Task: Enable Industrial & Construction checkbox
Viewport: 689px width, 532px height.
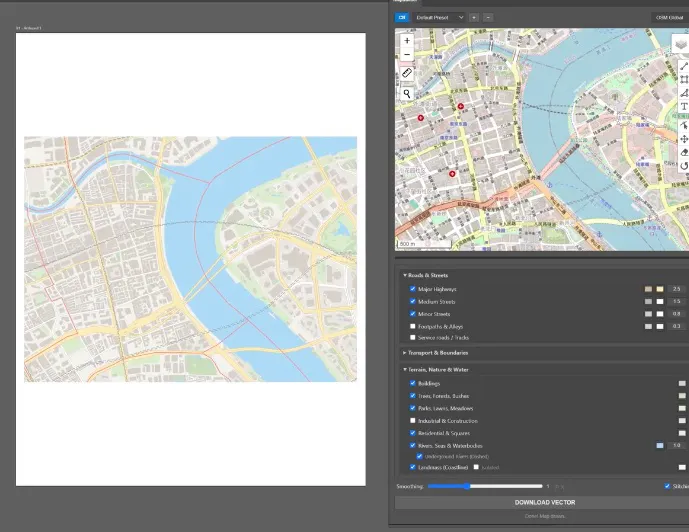Action: tap(413, 420)
